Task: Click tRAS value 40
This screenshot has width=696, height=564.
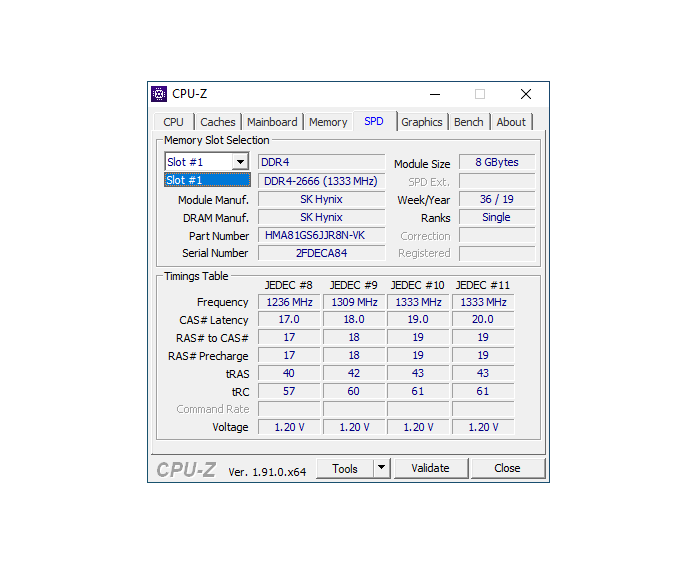Action: coord(289,373)
